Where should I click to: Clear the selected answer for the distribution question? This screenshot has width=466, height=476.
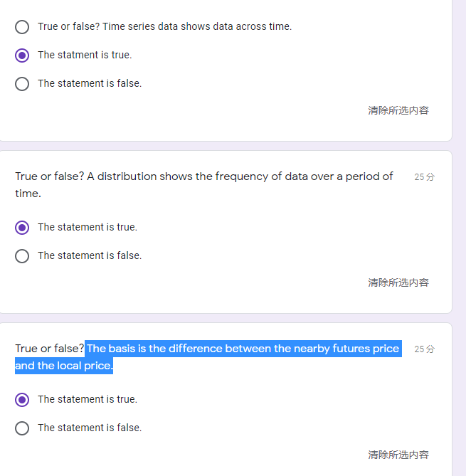(398, 282)
